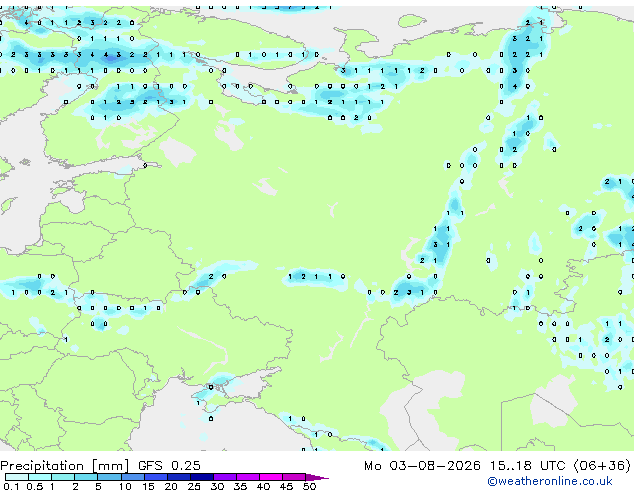This screenshot has height=490, width=634.
Task: Pick the 10–15 mm blue legend swatch
Action: [x=132, y=477]
